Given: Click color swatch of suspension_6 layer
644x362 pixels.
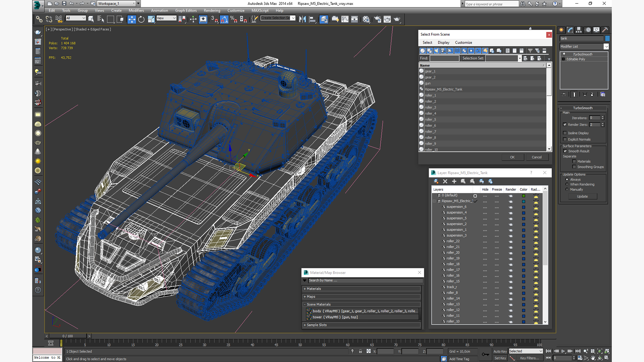Looking at the screenshot, I should 523,207.
